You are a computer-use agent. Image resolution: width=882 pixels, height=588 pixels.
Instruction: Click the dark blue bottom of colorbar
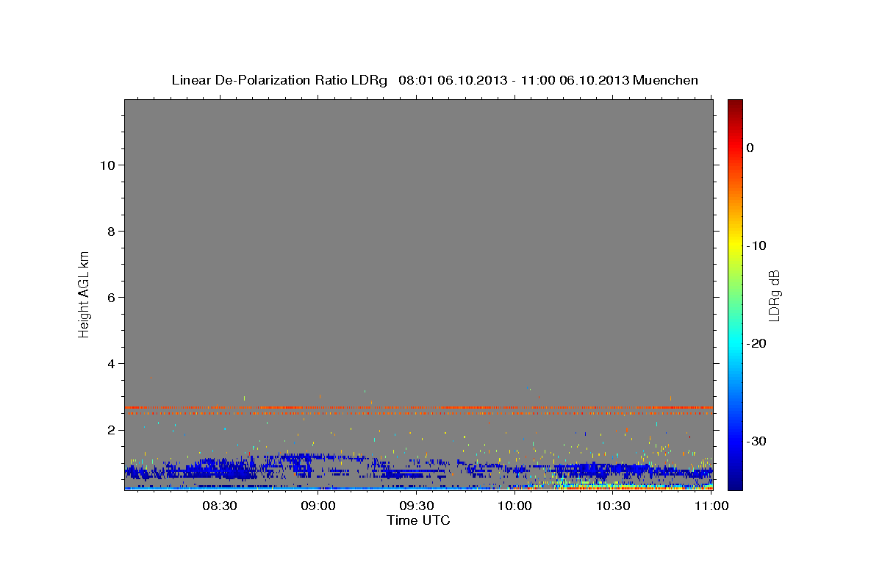point(735,483)
